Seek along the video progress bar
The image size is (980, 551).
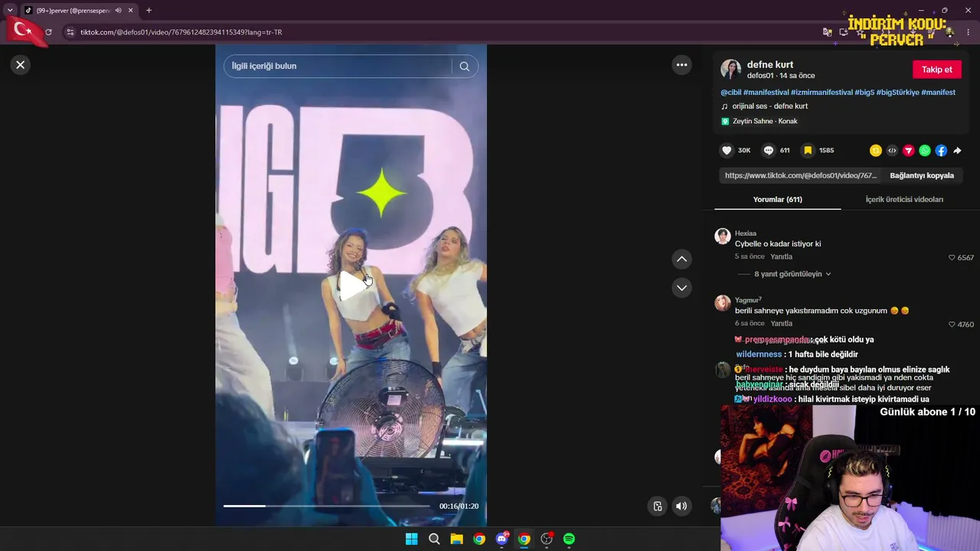tap(326, 506)
